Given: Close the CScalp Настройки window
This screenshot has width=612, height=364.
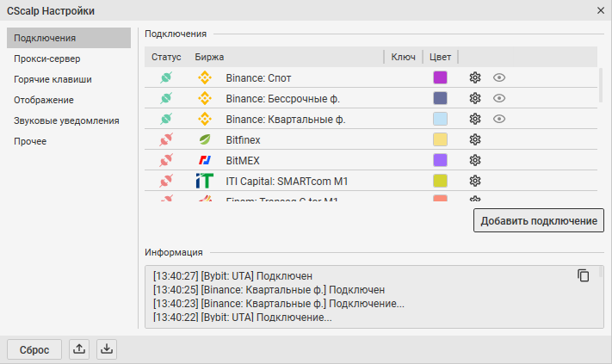Looking at the screenshot, I should point(601,10).
